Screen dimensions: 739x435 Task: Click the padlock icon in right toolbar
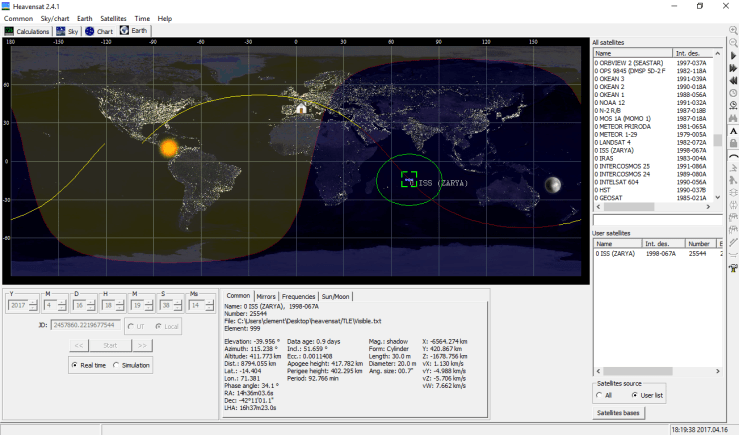pyautogui.click(x=733, y=143)
